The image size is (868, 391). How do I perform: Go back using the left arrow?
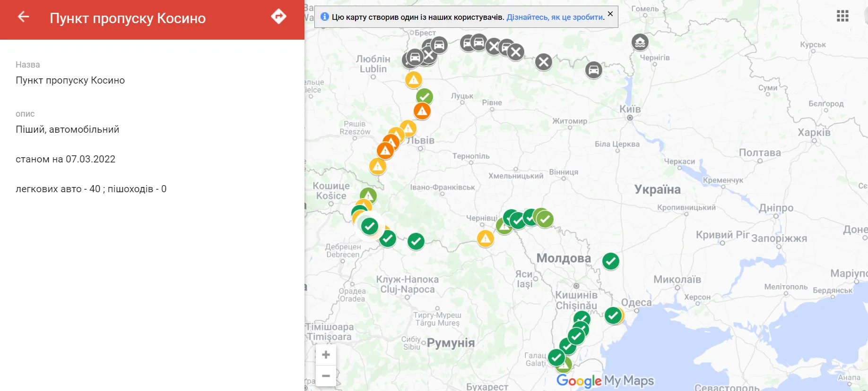(23, 17)
